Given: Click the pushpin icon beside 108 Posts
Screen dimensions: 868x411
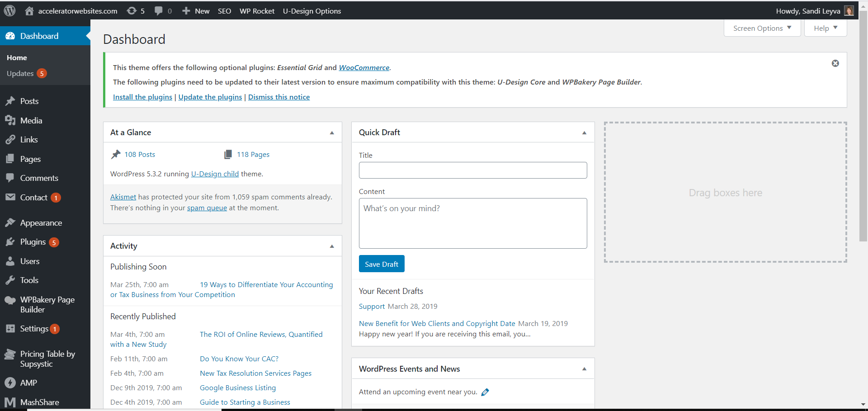Looking at the screenshot, I should [116, 154].
